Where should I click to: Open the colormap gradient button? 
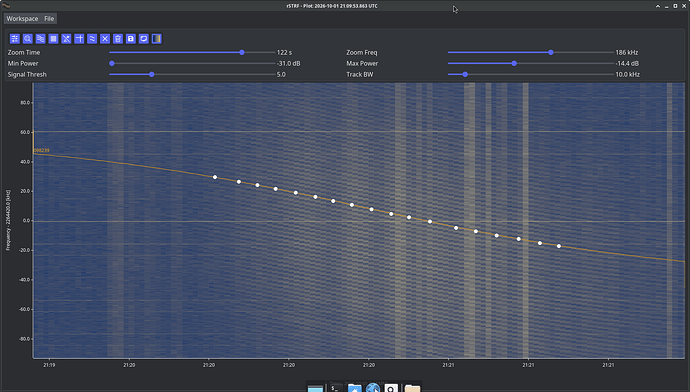157,39
